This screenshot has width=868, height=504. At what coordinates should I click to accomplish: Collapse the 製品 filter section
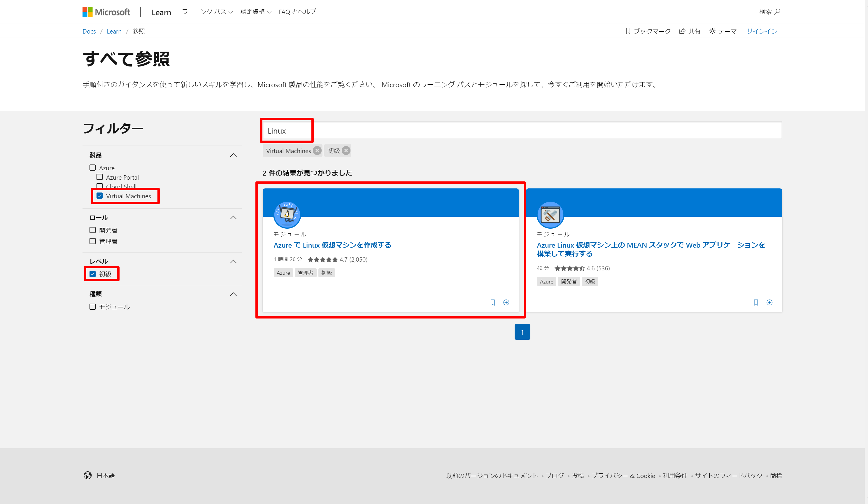233,155
